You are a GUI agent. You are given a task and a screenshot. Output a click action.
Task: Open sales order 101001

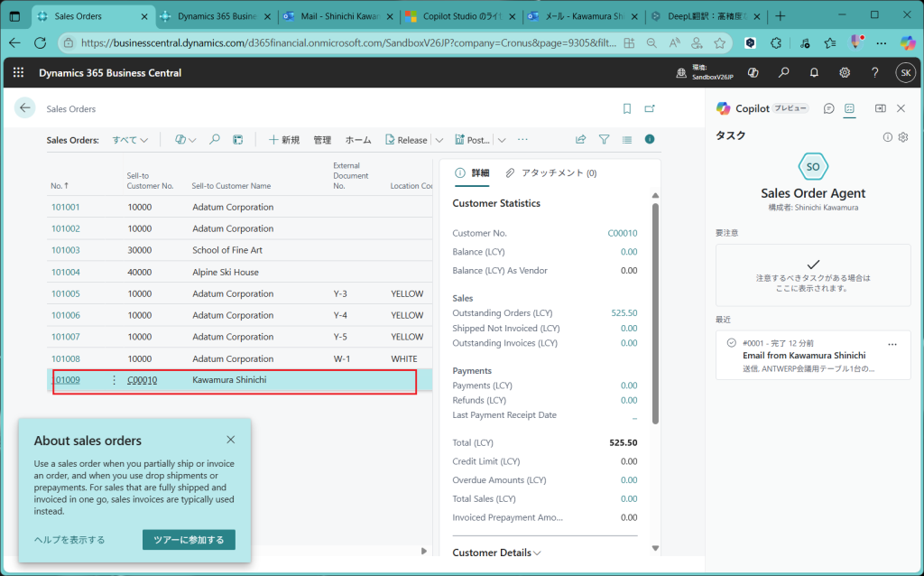tap(65, 207)
